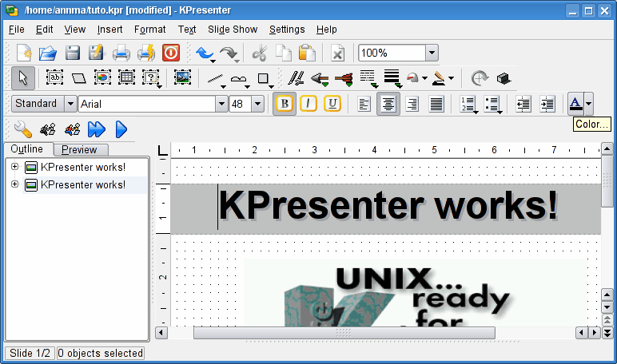The image size is (617, 364).
Task: Click the font color A swatch
Action: click(575, 104)
